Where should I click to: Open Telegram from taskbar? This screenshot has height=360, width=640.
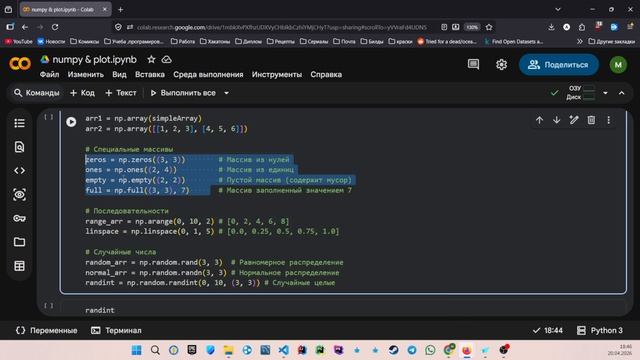tap(412, 350)
